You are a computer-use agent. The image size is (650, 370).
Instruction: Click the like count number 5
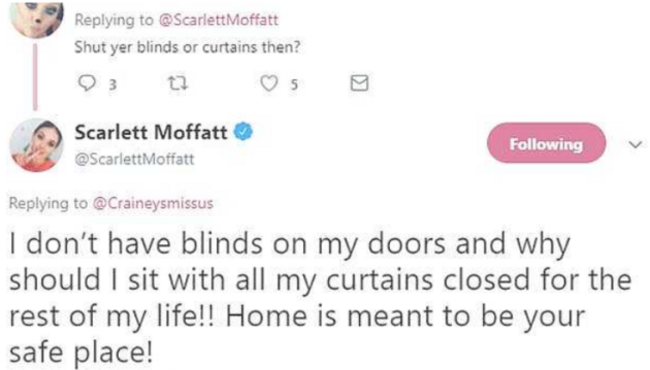(294, 85)
